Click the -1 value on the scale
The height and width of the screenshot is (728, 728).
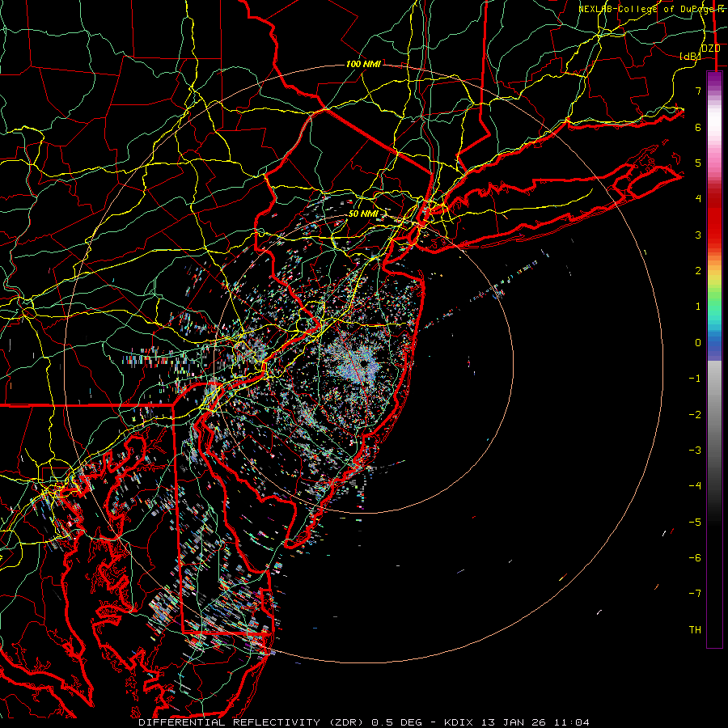tap(695, 379)
